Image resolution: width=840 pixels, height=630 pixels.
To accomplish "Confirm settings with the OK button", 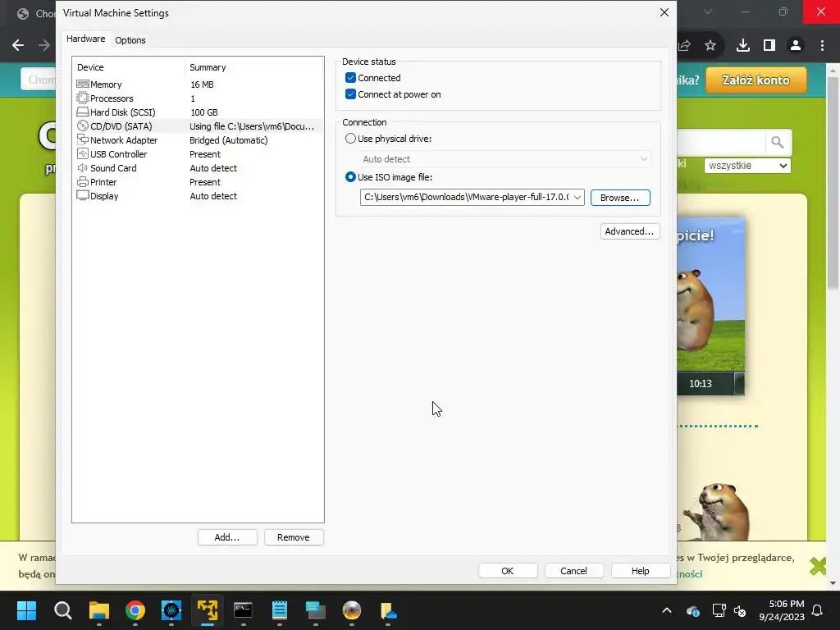I will (508, 571).
